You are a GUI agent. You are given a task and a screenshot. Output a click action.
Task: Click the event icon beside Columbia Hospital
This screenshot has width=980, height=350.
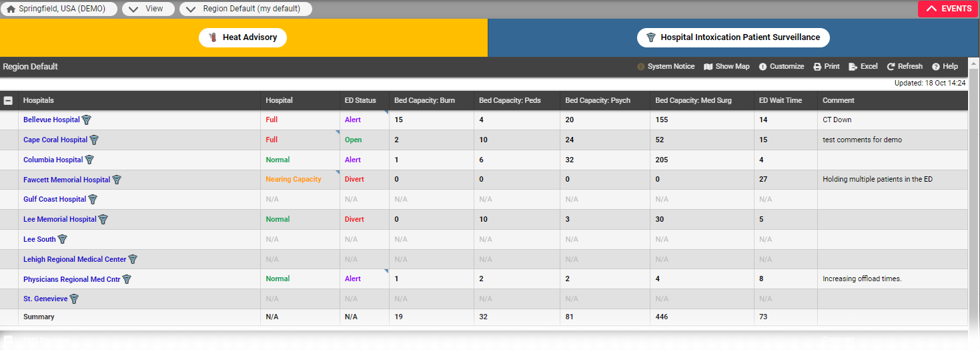pos(89,160)
